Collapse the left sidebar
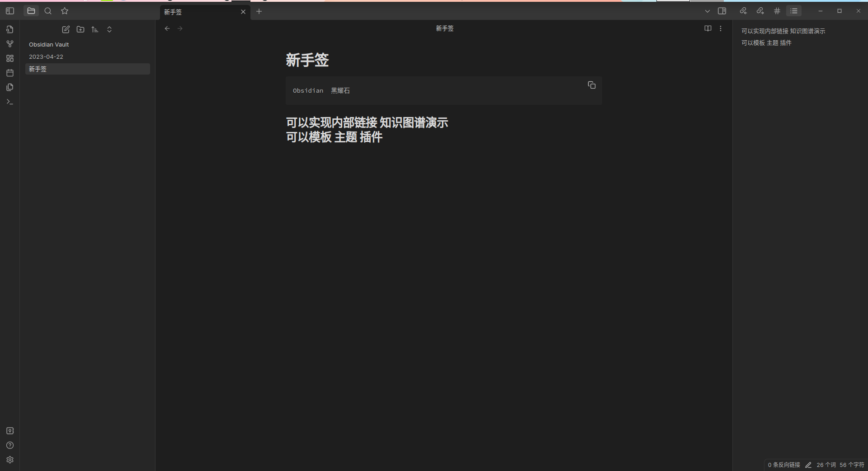The height and width of the screenshot is (471, 868). click(10, 11)
